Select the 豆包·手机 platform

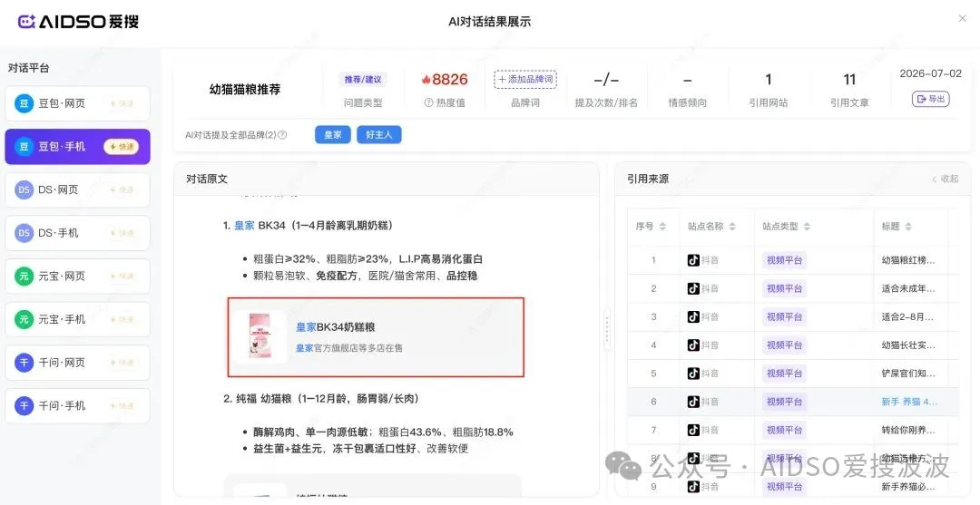[x=77, y=147]
